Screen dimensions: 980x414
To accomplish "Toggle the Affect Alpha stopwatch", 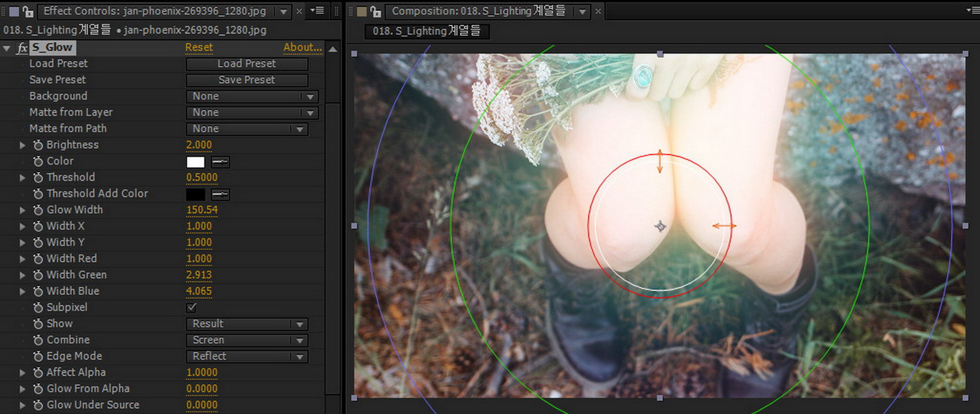I will tap(38, 373).
